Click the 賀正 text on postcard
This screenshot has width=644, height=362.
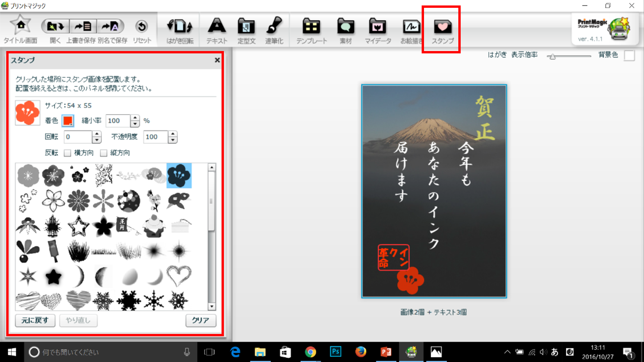click(485, 118)
